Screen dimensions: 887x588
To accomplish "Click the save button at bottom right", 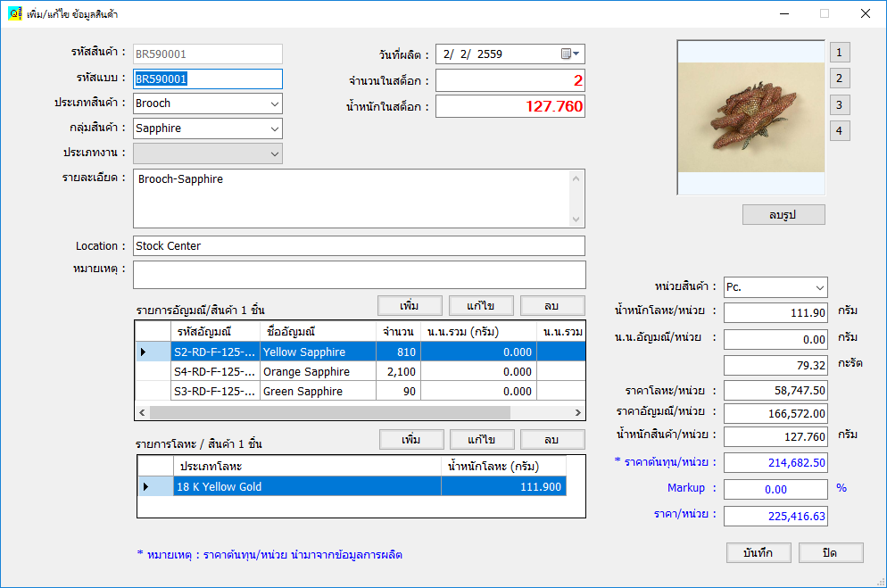I will (x=759, y=552).
